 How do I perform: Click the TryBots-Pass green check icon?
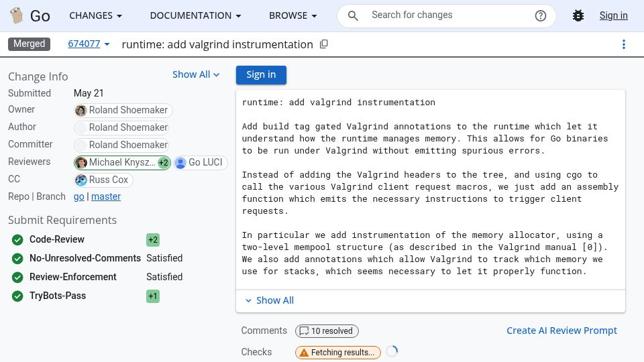(17, 296)
